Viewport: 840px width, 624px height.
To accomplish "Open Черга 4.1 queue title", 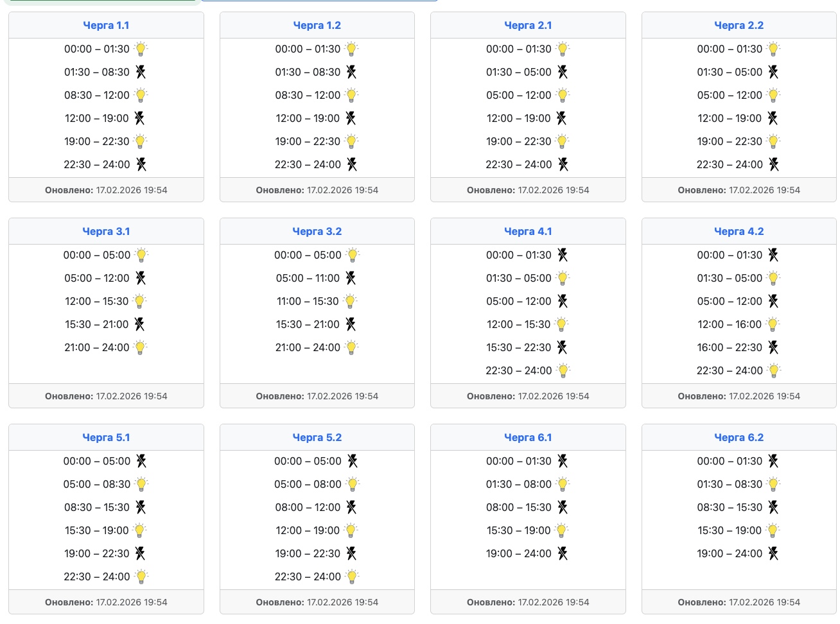I will click(528, 231).
